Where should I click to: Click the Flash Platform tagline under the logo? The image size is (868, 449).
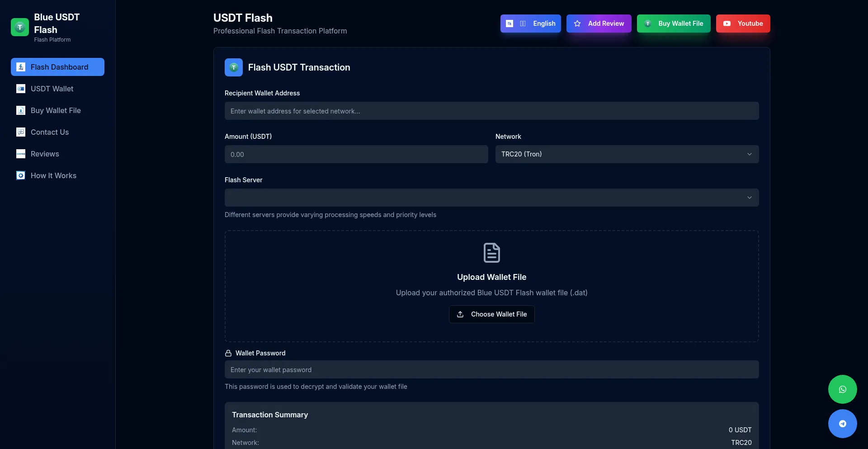(52, 40)
